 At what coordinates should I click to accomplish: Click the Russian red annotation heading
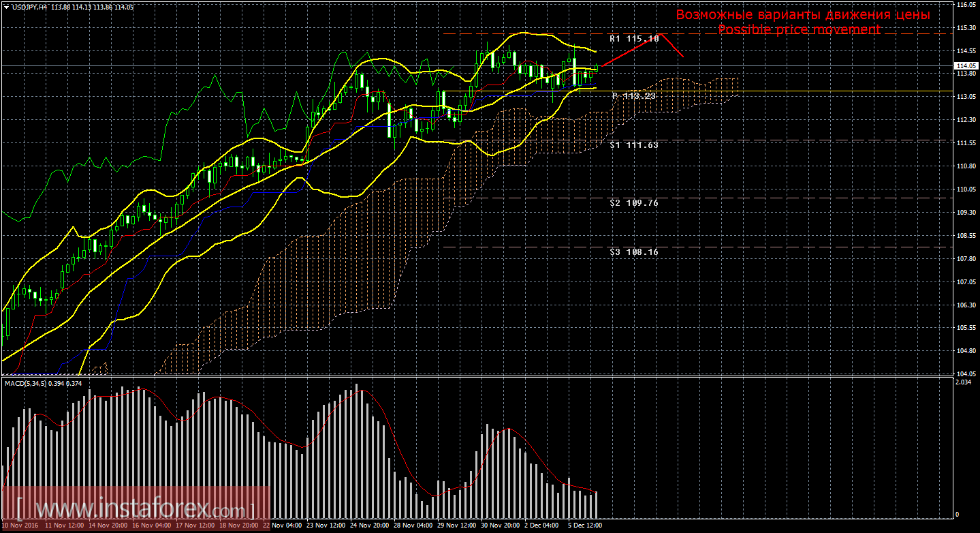[802, 15]
